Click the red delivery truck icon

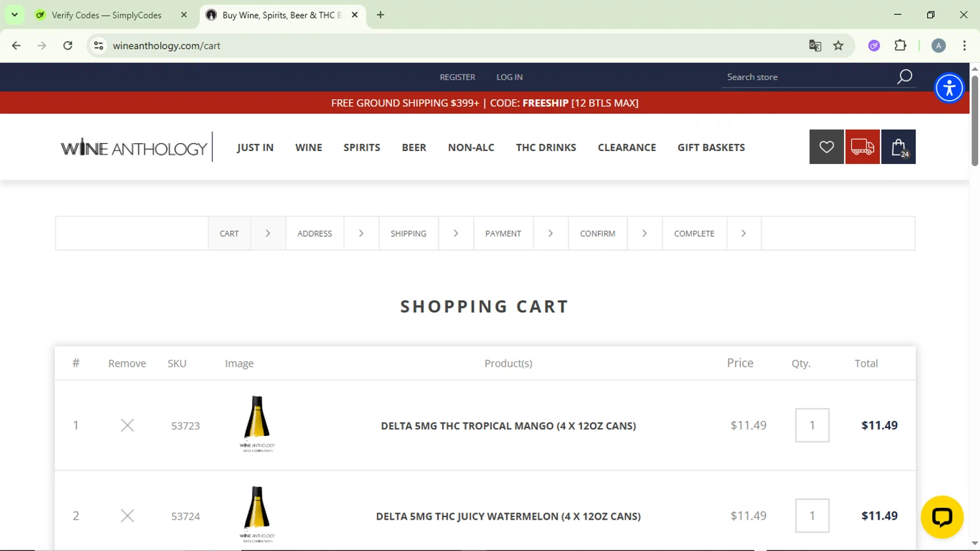[x=862, y=147]
